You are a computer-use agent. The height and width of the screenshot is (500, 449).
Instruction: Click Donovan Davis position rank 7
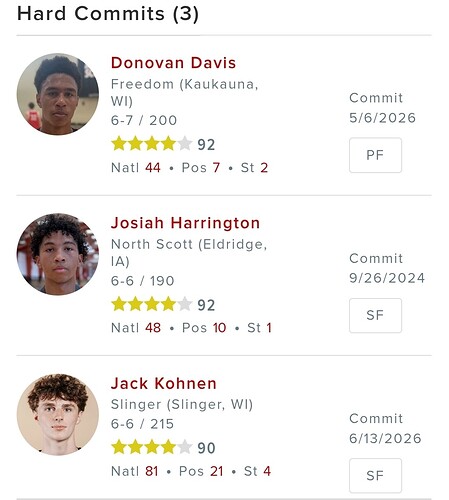(x=216, y=168)
